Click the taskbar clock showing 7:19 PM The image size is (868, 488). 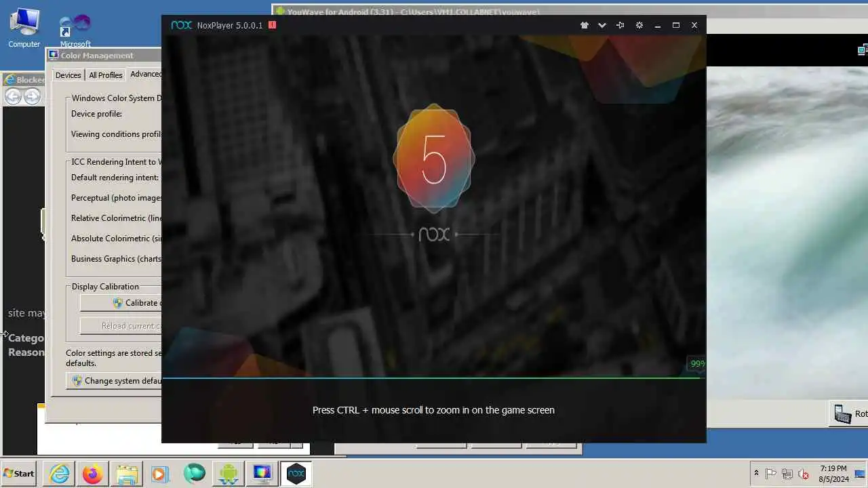click(833, 473)
